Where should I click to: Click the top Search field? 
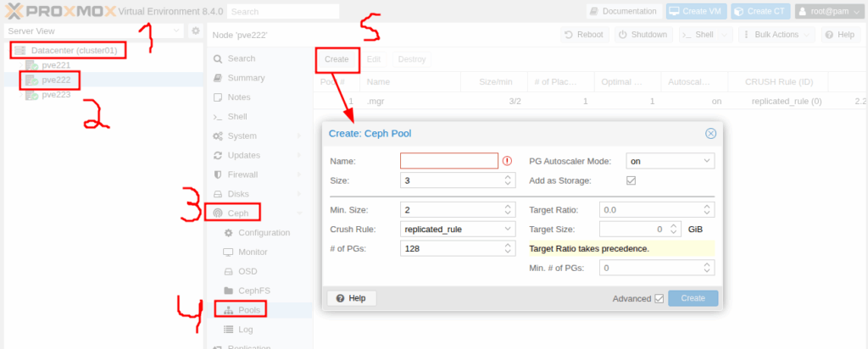coord(283,11)
